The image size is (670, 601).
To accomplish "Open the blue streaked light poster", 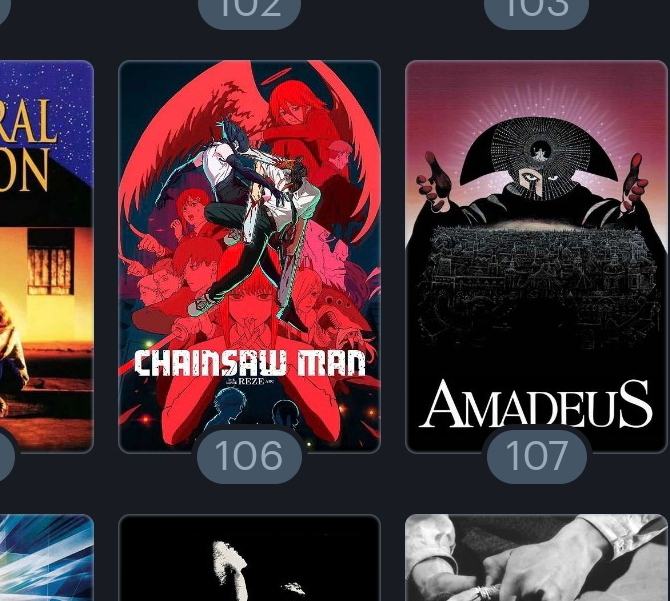I will 46,558.
